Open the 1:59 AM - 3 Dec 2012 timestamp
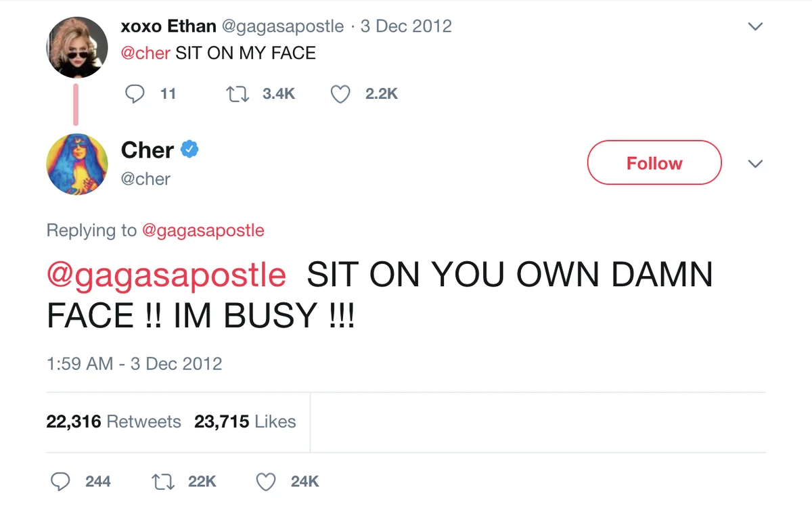 click(134, 363)
